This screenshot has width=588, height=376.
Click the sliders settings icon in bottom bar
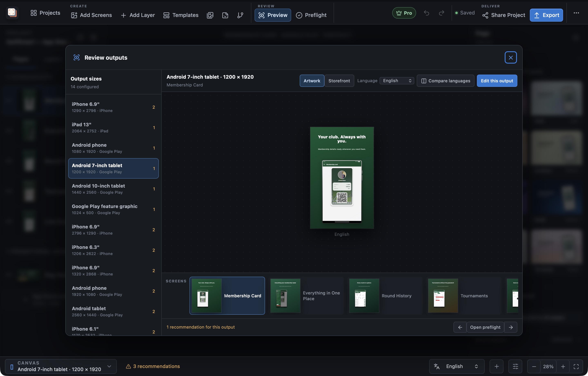[x=515, y=366]
